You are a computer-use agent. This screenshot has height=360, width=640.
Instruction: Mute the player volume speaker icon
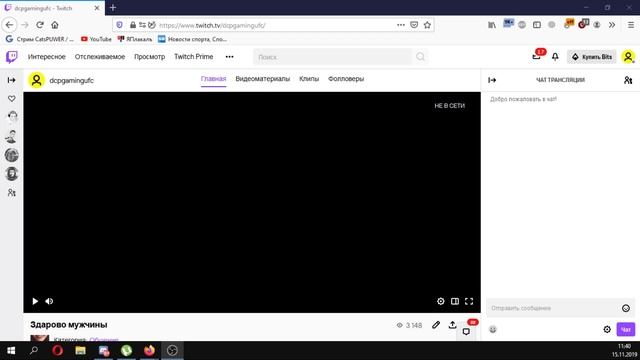click(x=49, y=301)
